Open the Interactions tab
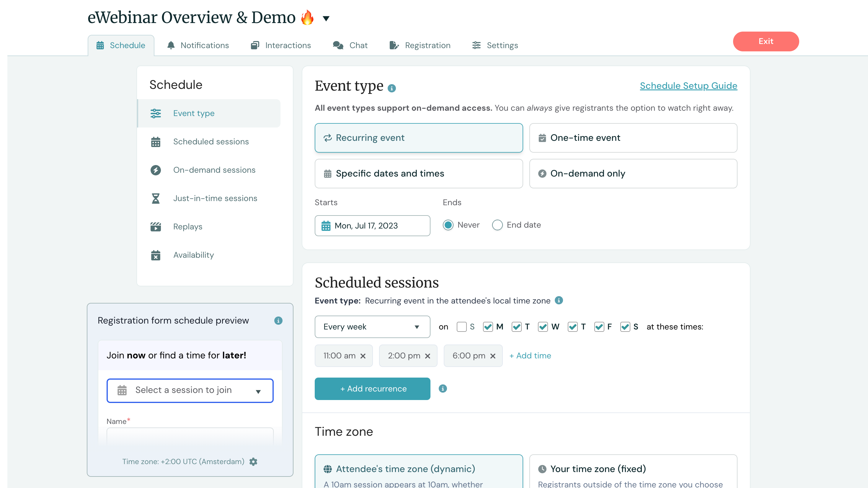 281,45
